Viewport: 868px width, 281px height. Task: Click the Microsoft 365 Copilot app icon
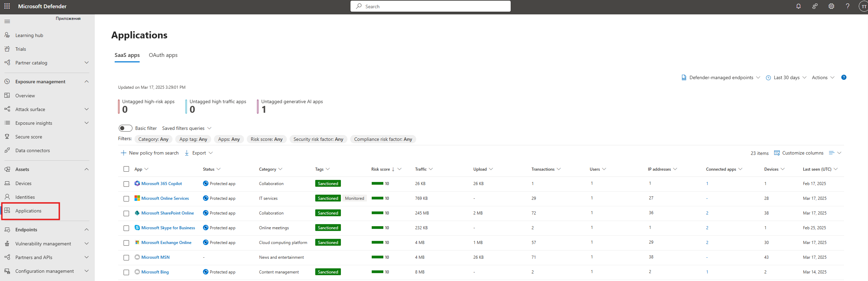coord(137,183)
